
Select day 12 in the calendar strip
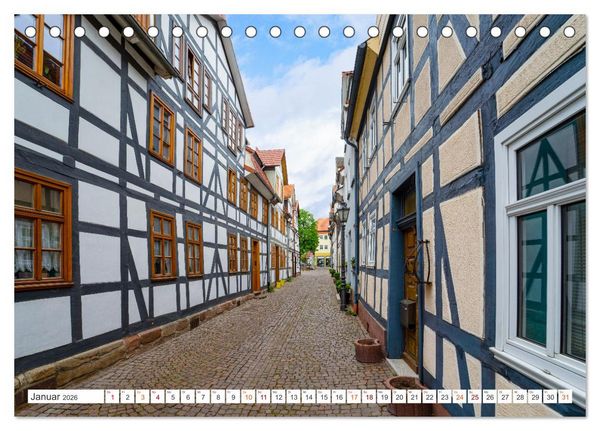[279, 397]
